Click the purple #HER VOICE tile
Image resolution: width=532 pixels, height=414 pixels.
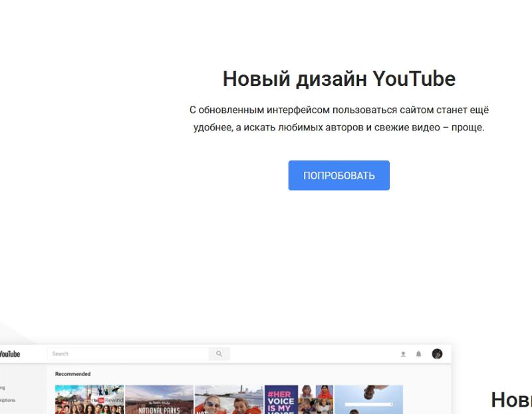(x=281, y=399)
